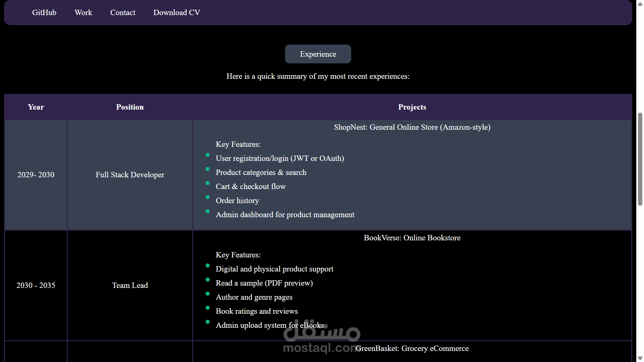Screen dimensions: 644x362
Task: Click the scrollbar up arrow
Action: tap(640, 4)
